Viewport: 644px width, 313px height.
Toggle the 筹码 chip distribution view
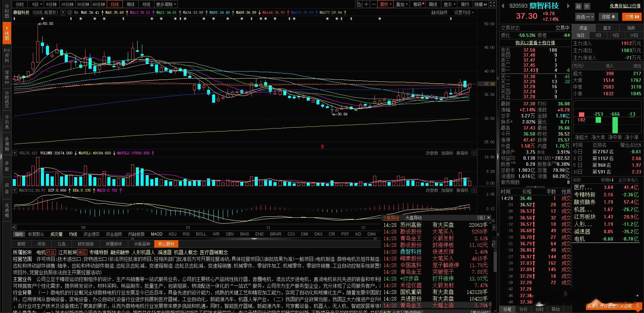click(418, 4)
